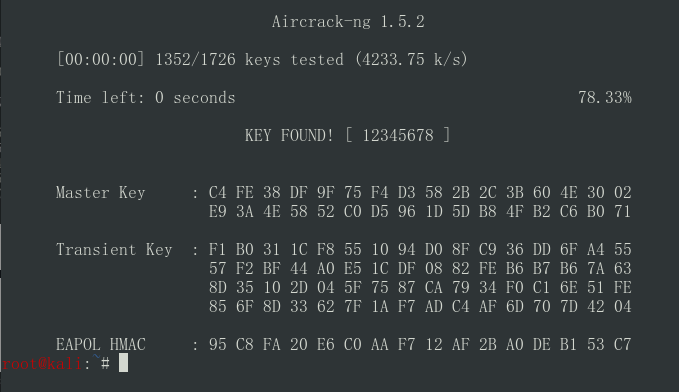Click last Master Key byte 71
Image resolution: width=679 pixels, height=392 pixels.
[x=622, y=212]
